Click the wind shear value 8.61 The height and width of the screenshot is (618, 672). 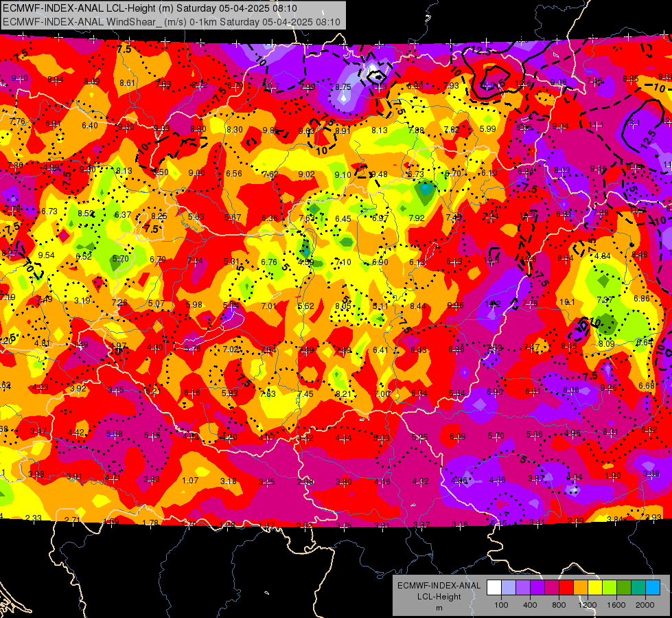127,83
